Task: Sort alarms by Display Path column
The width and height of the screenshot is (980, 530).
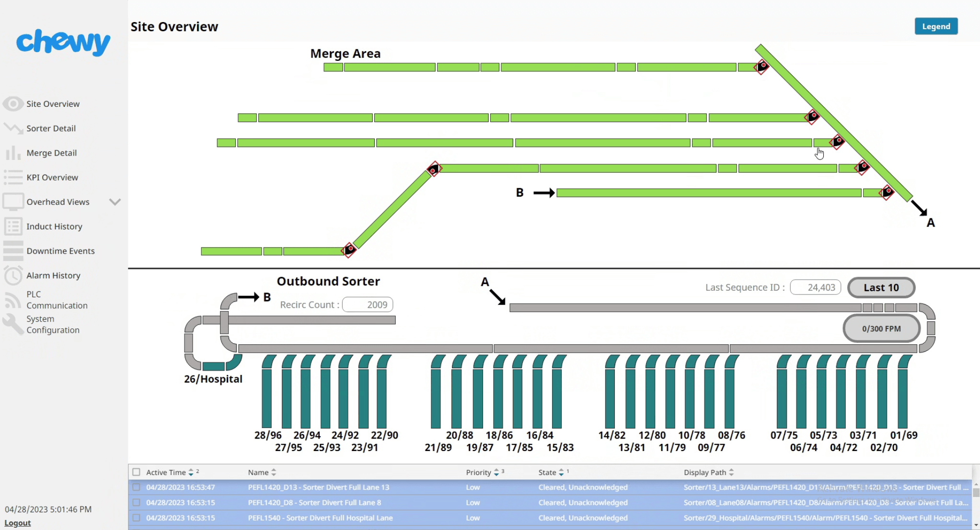Action: pos(708,472)
